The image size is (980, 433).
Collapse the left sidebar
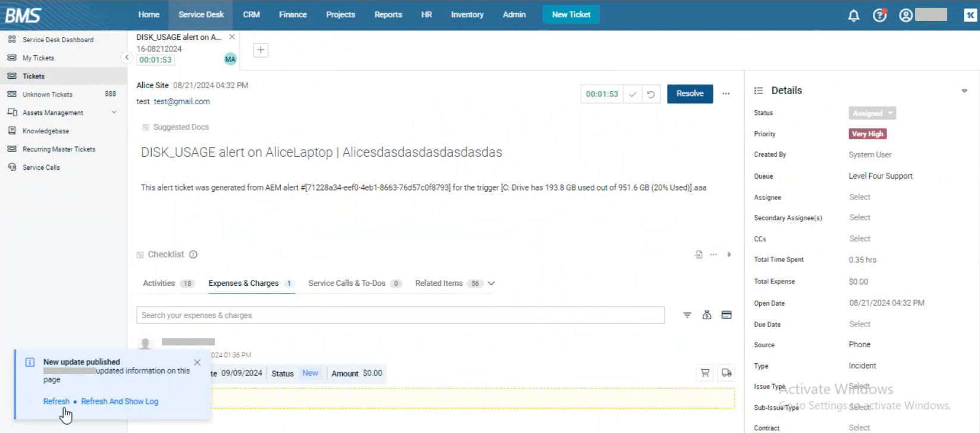127,57
